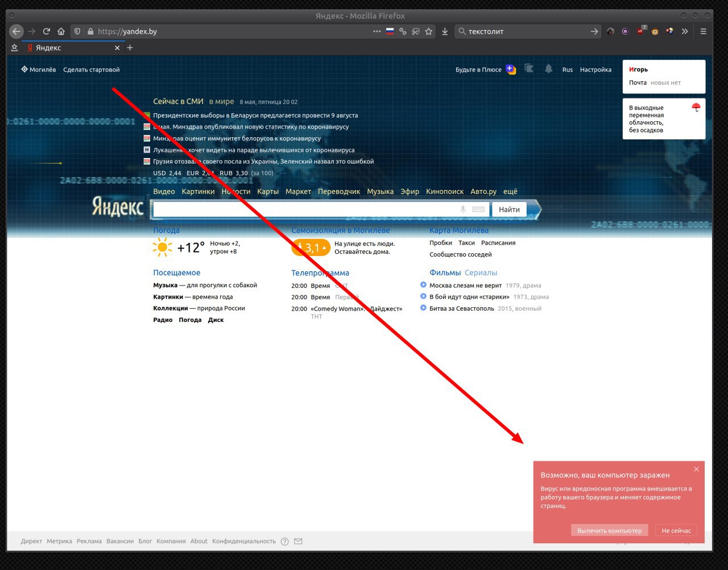728x570 pixels.
Task: Reload the yandex.by page
Action: click(x=47, y=31)
